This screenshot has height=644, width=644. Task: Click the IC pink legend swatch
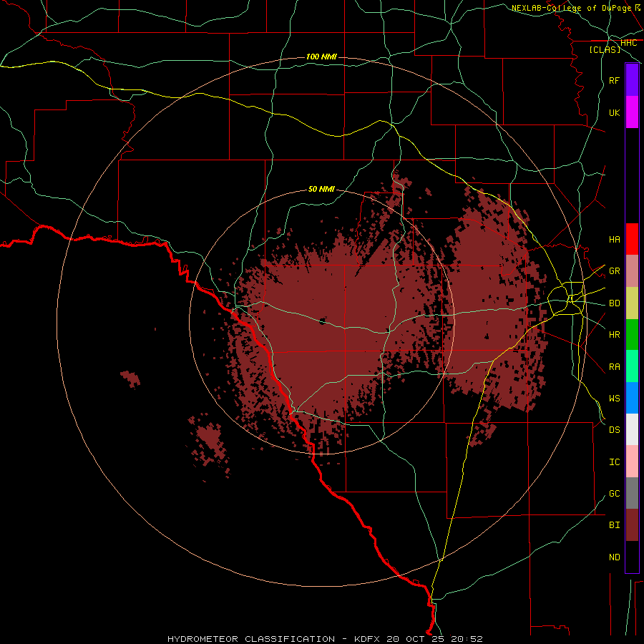tap(632, 462)
